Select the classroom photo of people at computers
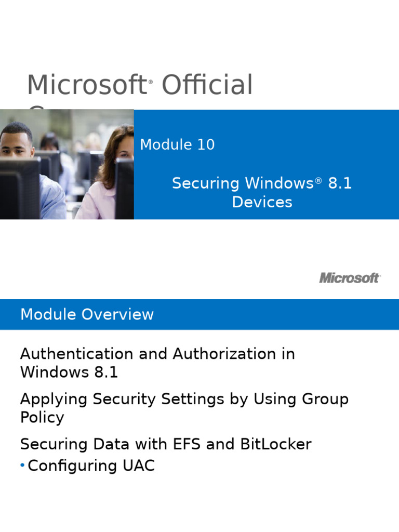The height and width of the screenshot is (532, 399). (x=67, y=164)
